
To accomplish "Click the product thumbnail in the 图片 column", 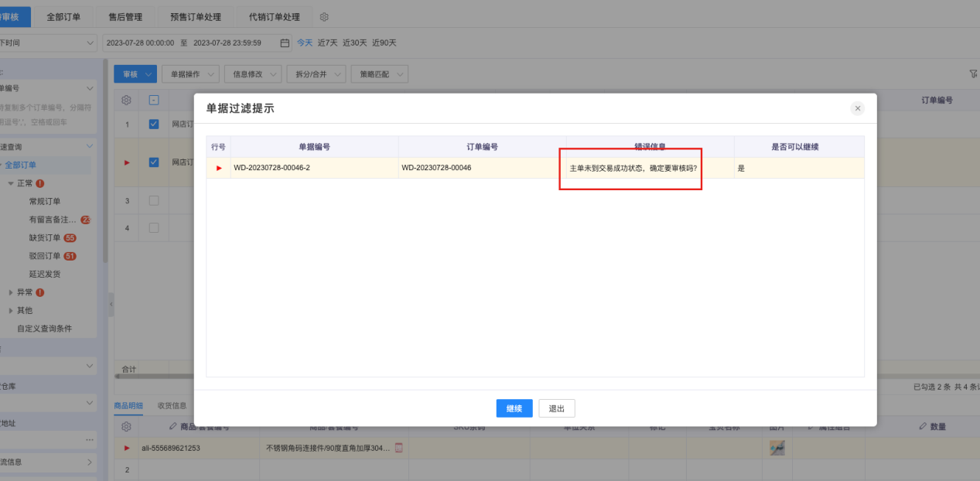I will click(x=777, y=448).
